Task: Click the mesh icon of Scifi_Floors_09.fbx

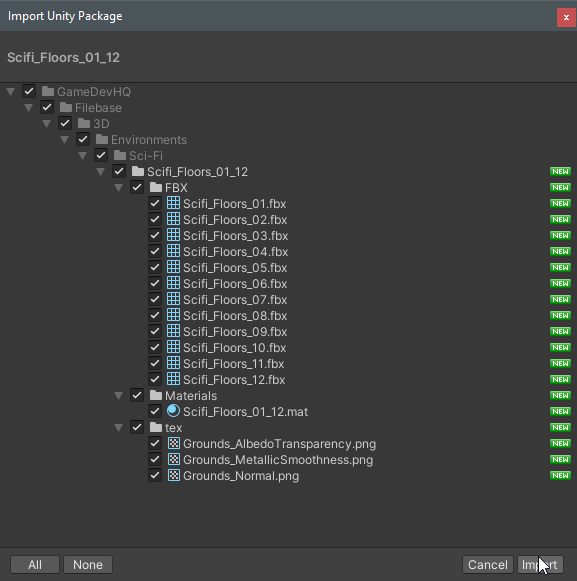Action: click(173, 331)
